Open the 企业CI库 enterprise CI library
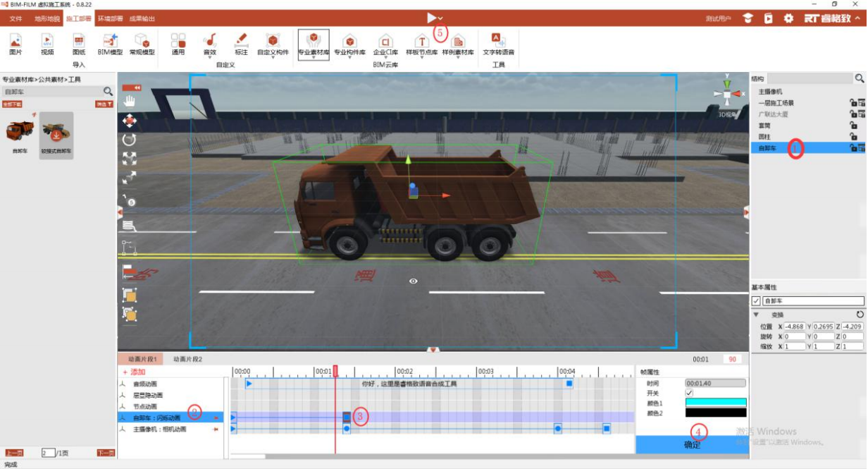This screenshot has width=868, height=469. click(385, 44)
